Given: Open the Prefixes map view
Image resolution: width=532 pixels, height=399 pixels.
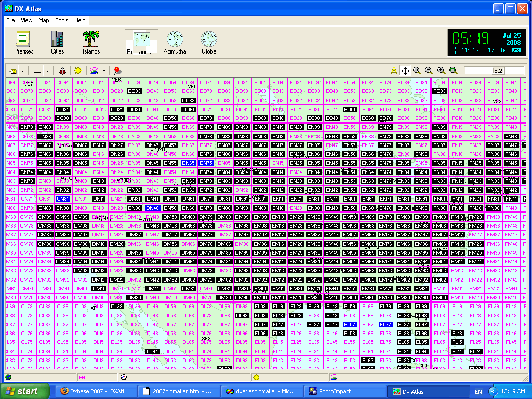Looking at the screenshot, I should pyautogui.click(x=23, y=43).
